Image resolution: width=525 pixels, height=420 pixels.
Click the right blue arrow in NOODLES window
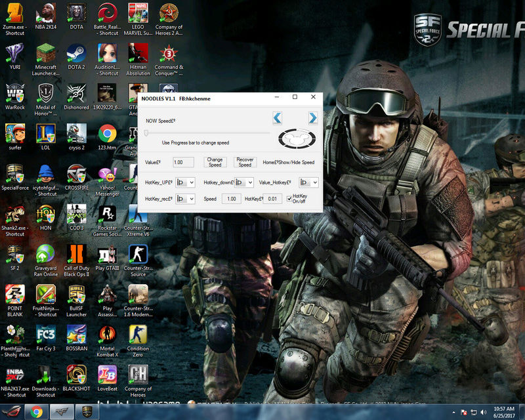click(x=313, y=118)
